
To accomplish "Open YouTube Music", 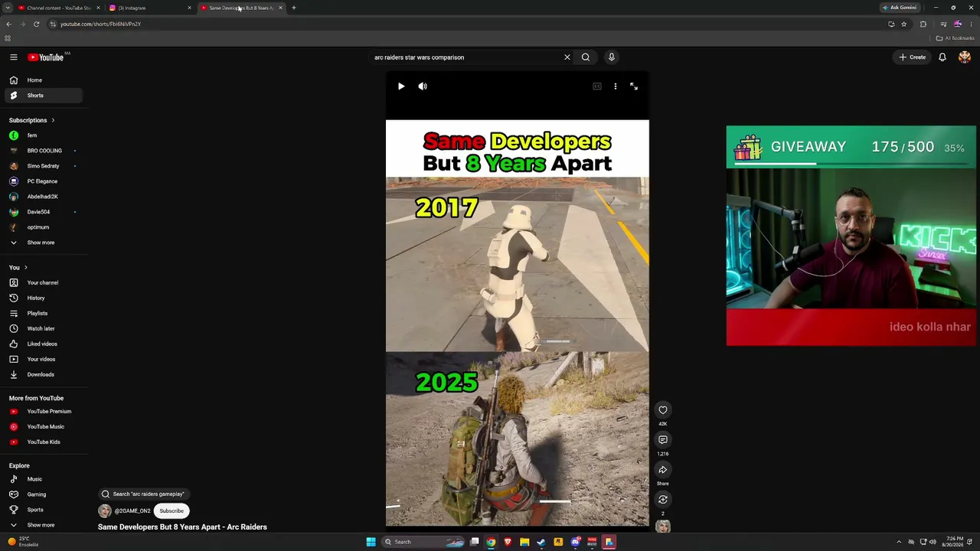I will coord(44,427).
